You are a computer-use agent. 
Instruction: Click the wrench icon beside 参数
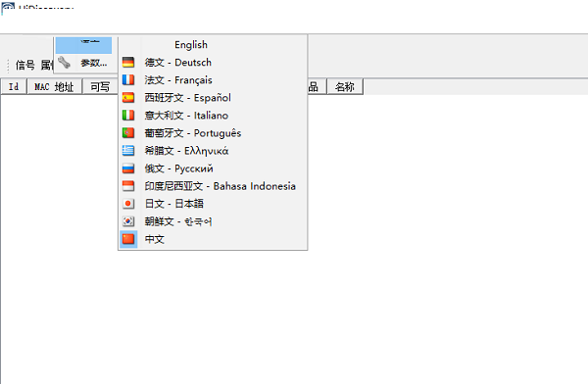64,63
